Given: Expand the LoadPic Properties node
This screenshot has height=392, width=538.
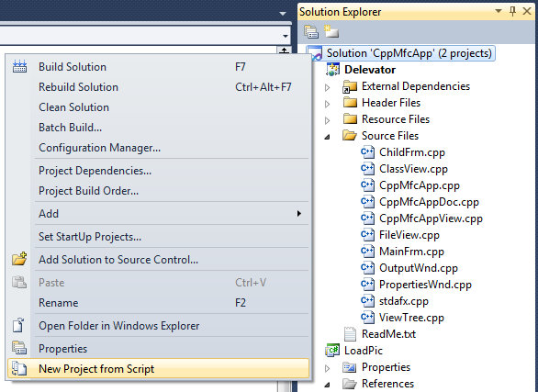Looking at the screenshot, I should point(328,368).
